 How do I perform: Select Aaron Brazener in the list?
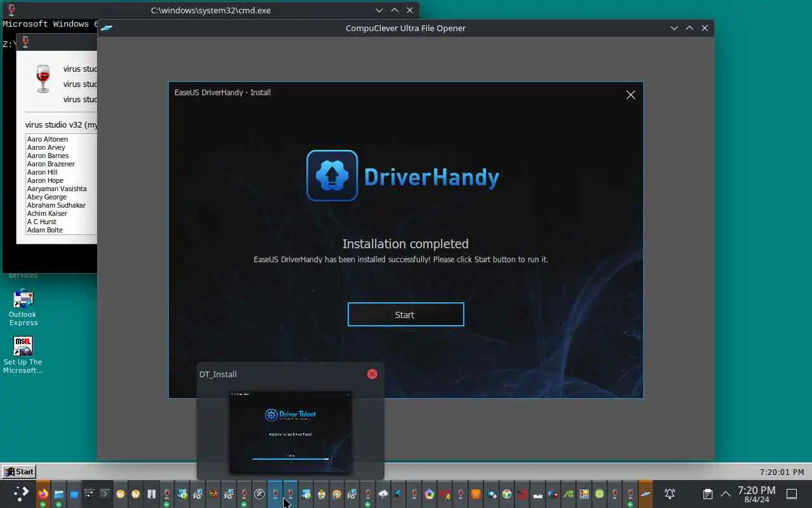pos(51,164)
